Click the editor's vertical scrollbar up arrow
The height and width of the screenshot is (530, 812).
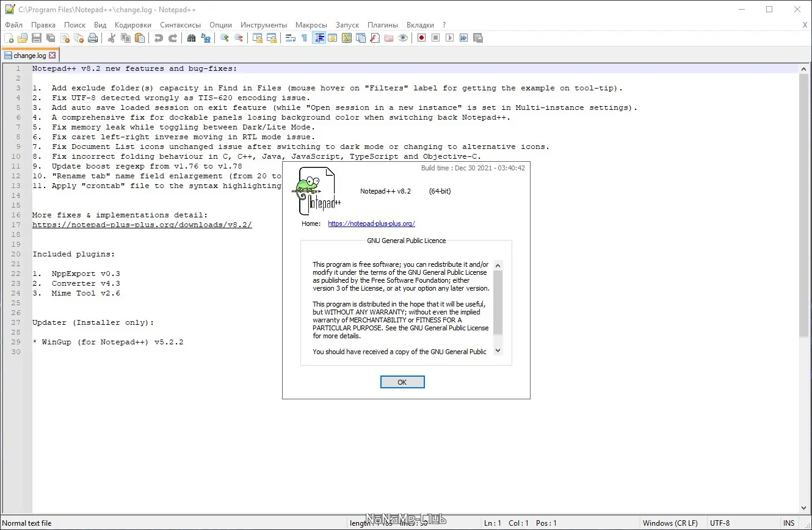click(804, 68)
